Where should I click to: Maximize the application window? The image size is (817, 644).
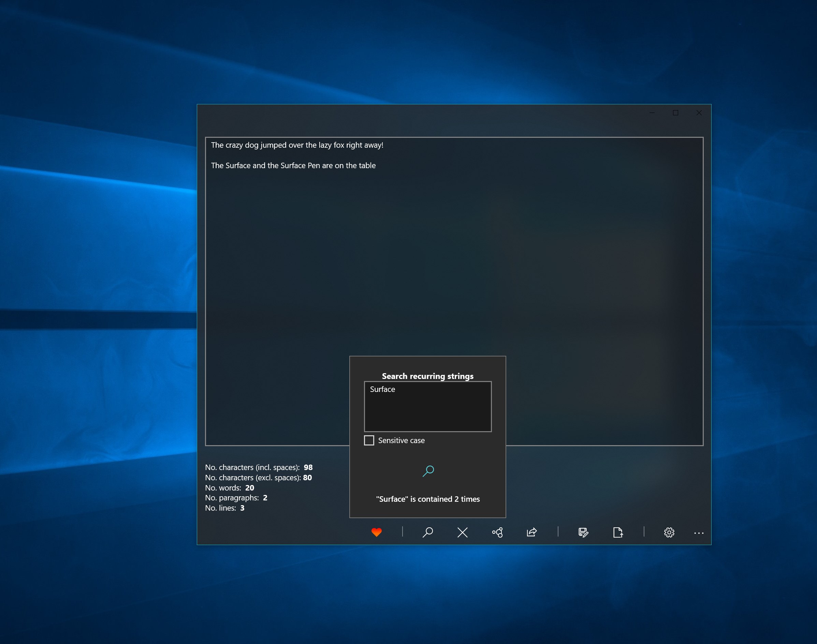point(675,113)
